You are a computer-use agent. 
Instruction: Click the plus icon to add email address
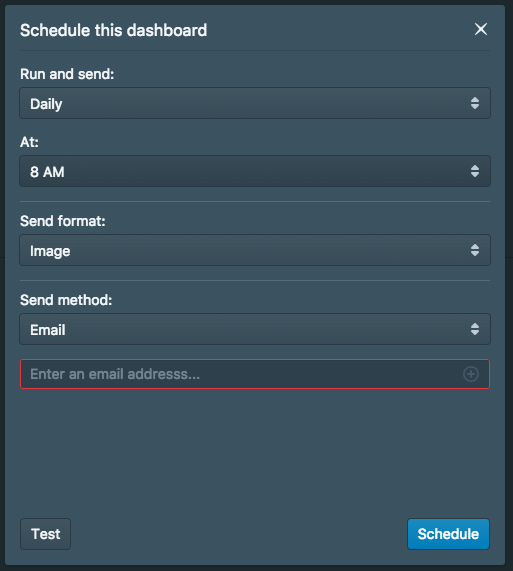pos(471,374)
